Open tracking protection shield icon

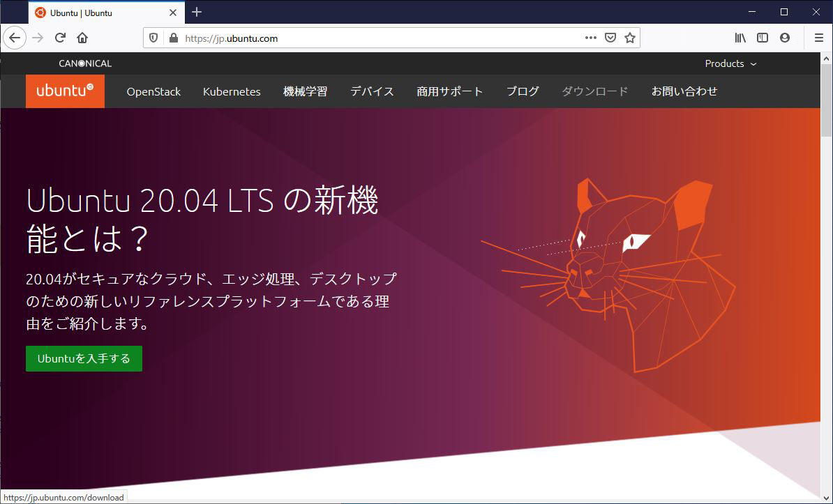pyautogui.click(x=153, y=38)
